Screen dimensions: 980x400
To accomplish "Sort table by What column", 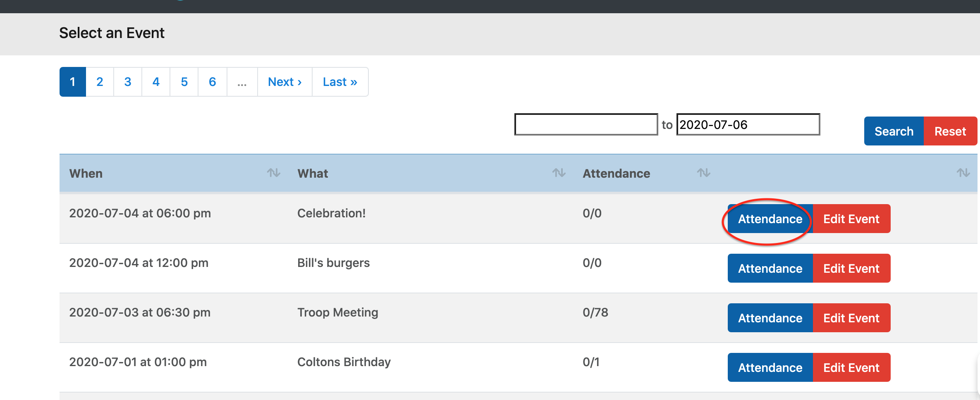I will tap(559, 173).
